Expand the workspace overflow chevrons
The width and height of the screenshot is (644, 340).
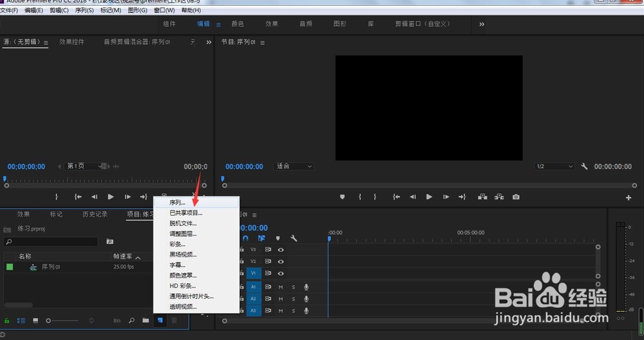(482, 24)
